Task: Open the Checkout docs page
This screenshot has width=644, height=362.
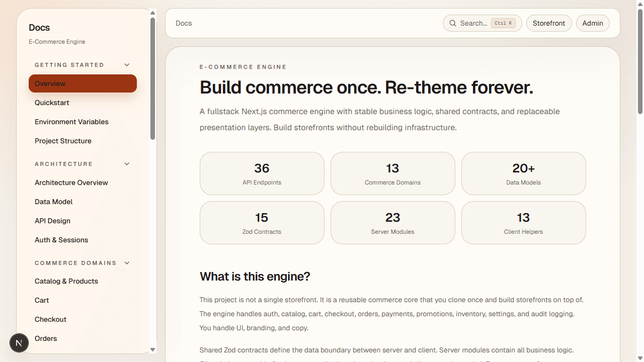Action: click(83, 319)
